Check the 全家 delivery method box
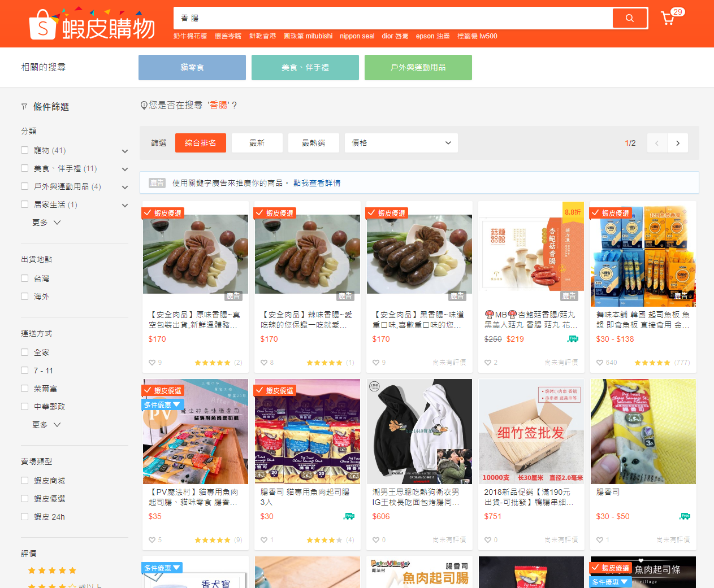Image resolution: width=714 pixels, height=588 pixels. pyautogui.click(x=24, y=352)
